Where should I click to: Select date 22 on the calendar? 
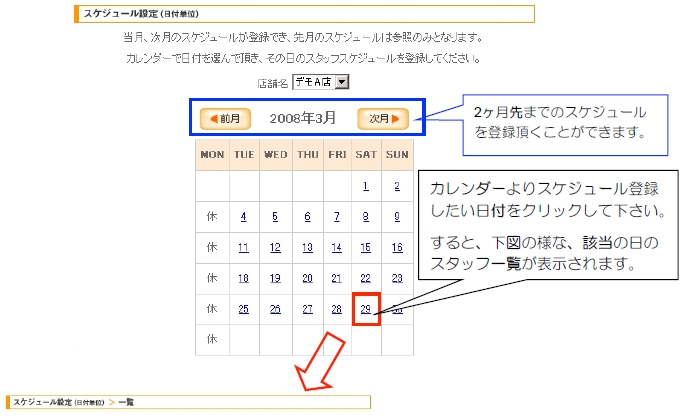pos(366,279)
